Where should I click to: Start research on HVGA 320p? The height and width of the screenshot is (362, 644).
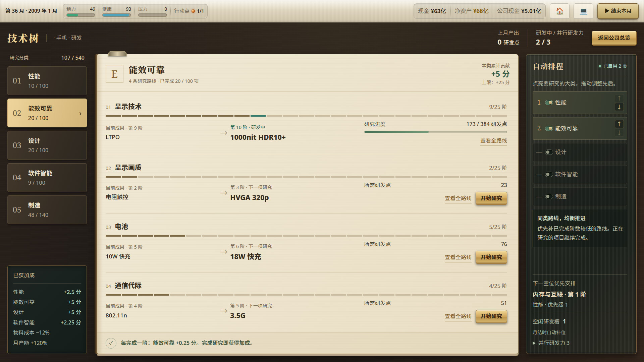pos(491,198)
